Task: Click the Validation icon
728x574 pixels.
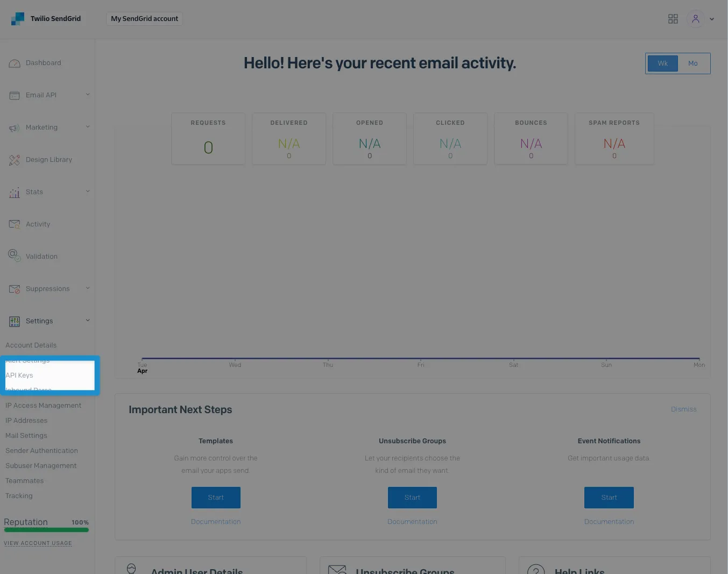Action: (x=15, y=256)
